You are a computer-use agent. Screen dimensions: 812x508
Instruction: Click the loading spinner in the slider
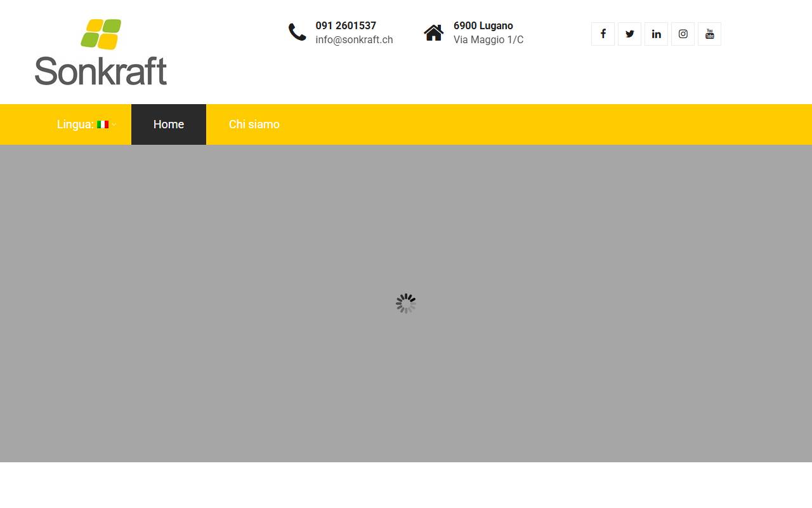(406, 304)
